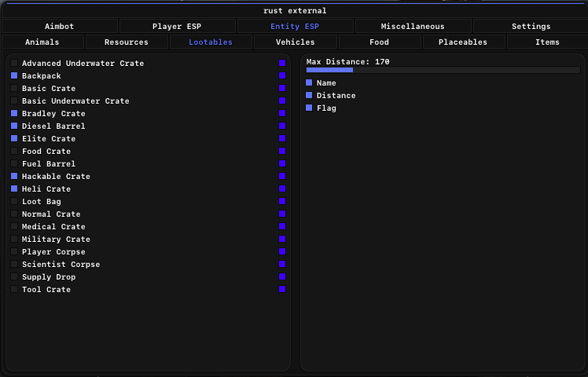Image resolution: width=588 pixels, height=377 pixels.
Task: Open the Aimbot tab
Action: coord(60,26)
